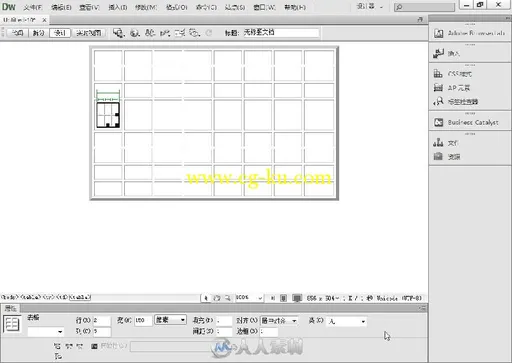Click the 行 (Rows) input field

(x=101, y=321)
